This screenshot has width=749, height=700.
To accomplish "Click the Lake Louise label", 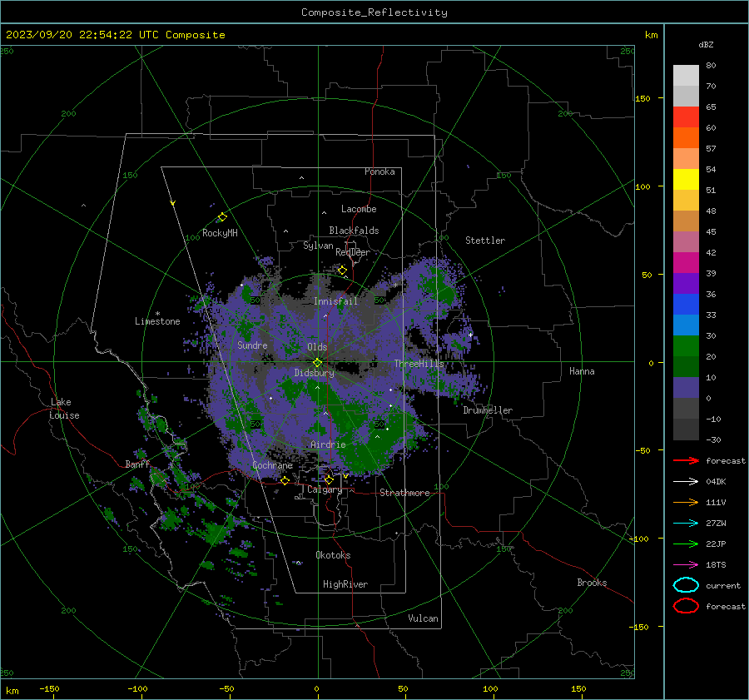I will coord(64,409).
